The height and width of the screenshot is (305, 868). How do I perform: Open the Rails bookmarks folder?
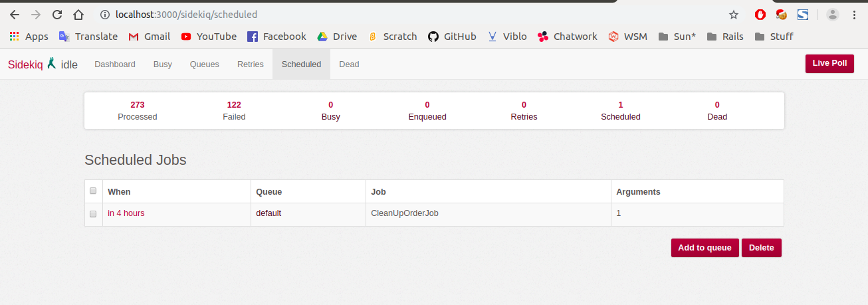[725, 37]
